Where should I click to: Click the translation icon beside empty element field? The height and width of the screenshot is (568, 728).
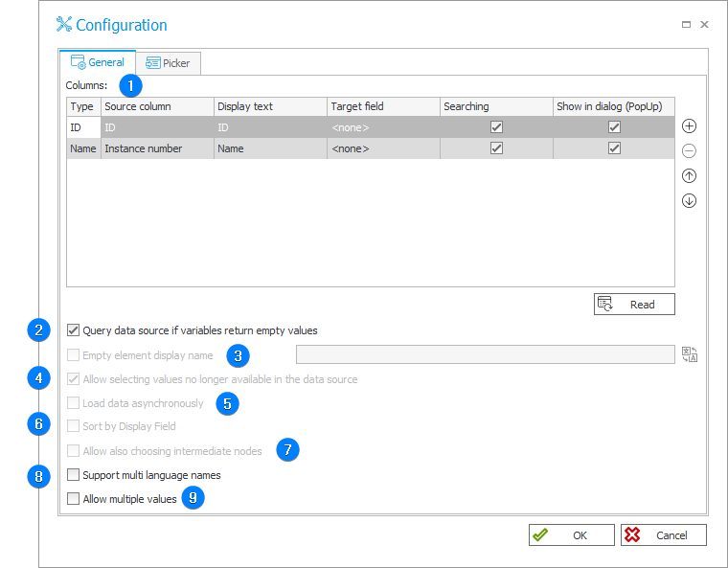coord(690,354)
